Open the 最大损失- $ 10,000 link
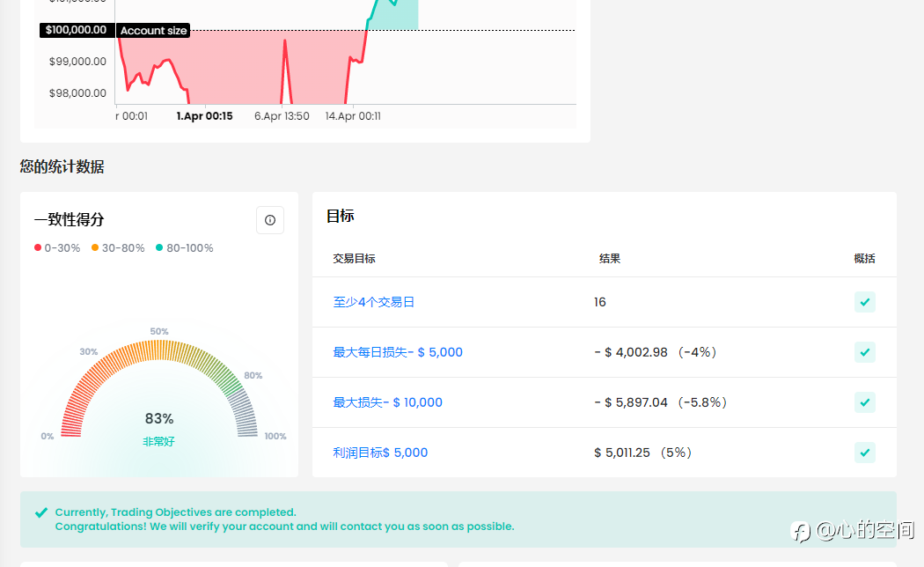Image resolution: width=924 pixels, height=567 pixels. [388, 402]
